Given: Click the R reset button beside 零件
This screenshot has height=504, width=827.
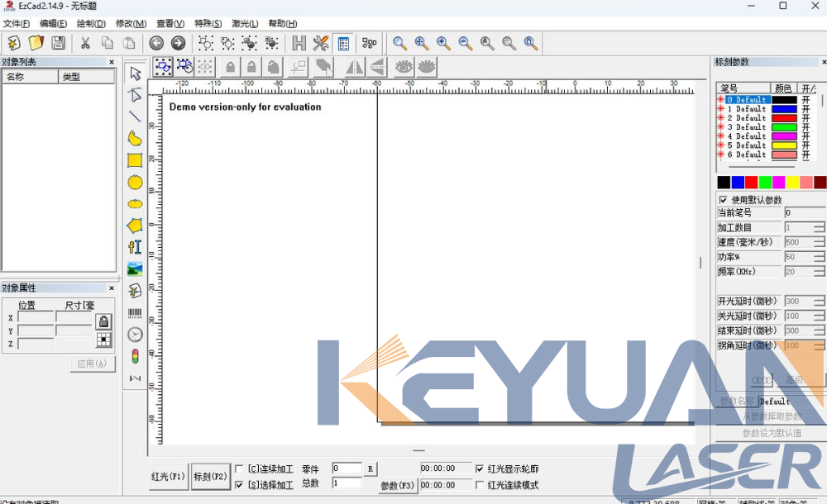Looking at the screenshot, I should [x=370, y=468].
